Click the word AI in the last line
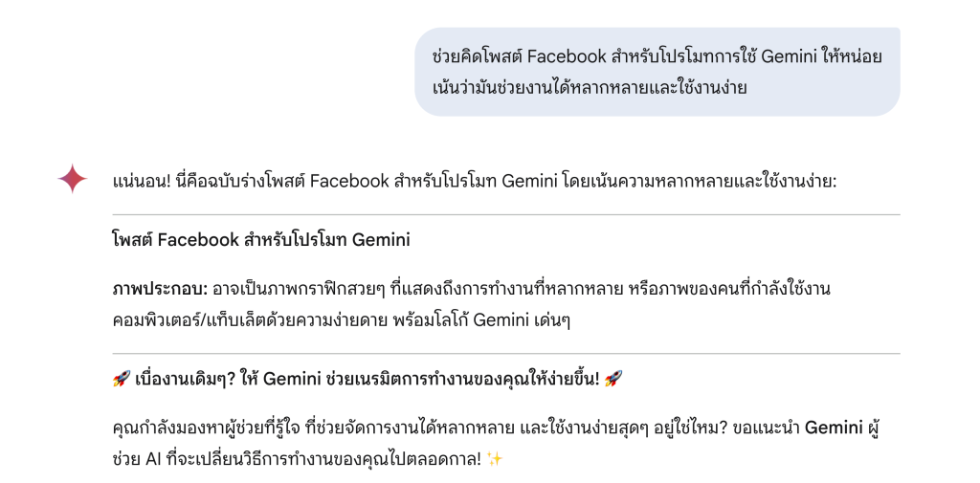 [x=154, y=460]
